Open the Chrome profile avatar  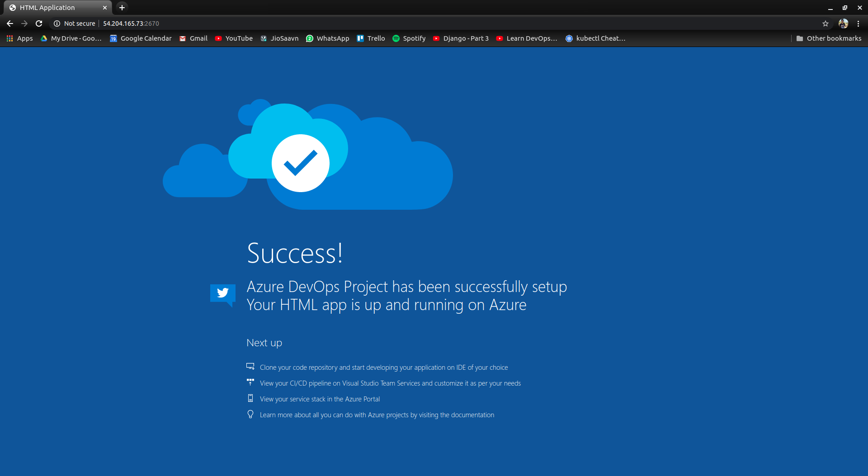point(843,24)
